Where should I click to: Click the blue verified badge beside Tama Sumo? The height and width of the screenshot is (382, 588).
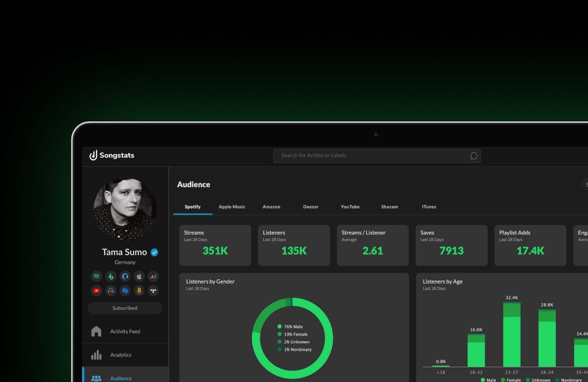(x=154, y=252)
